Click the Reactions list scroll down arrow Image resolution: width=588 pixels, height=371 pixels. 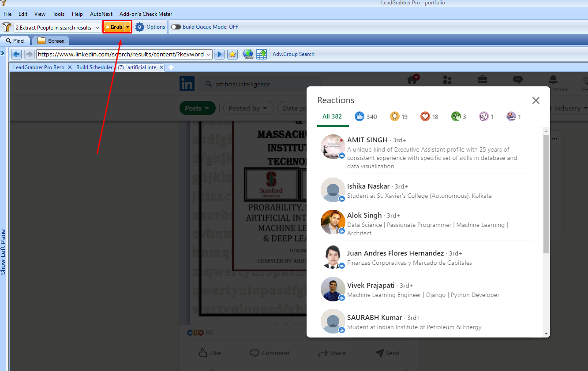546,334
